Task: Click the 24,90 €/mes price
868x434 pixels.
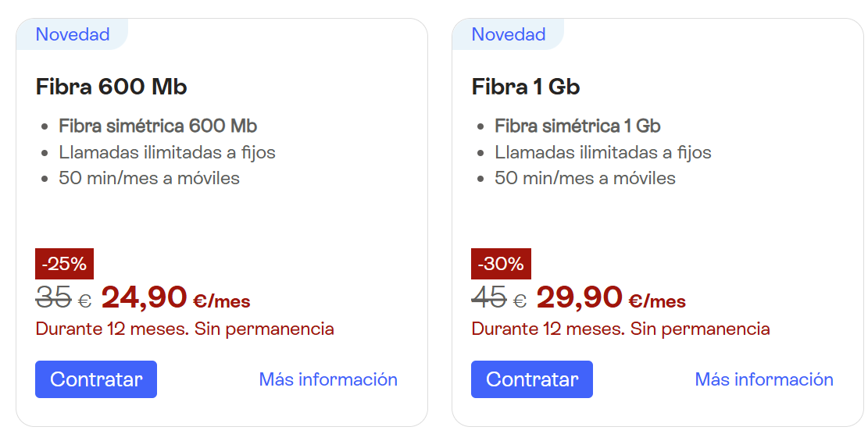Action: (176, 297)
